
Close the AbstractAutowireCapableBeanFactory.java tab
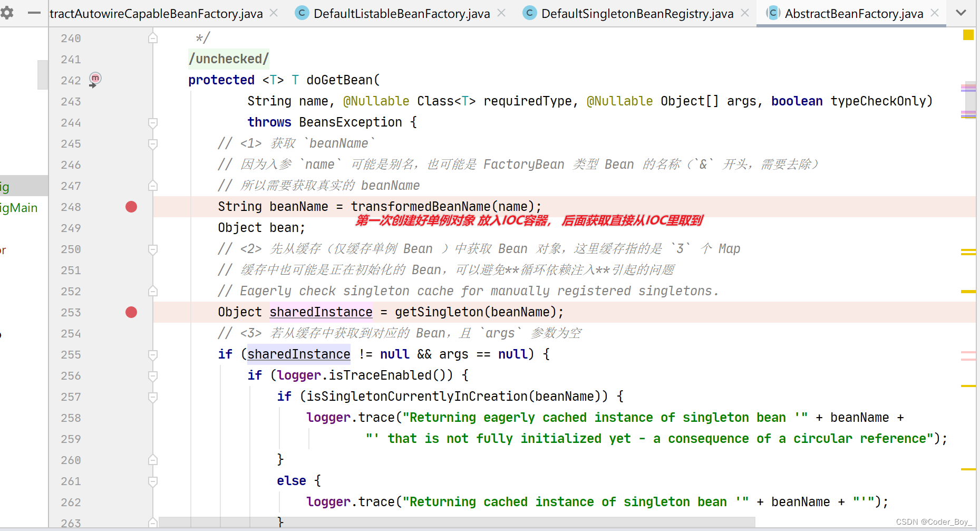[x=274, y=13]
